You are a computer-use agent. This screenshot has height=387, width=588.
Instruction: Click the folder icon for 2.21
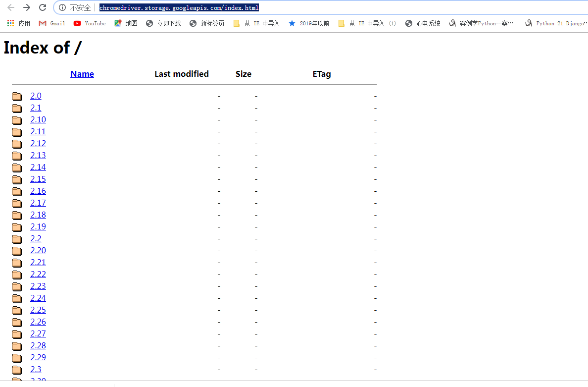point(17,263)
